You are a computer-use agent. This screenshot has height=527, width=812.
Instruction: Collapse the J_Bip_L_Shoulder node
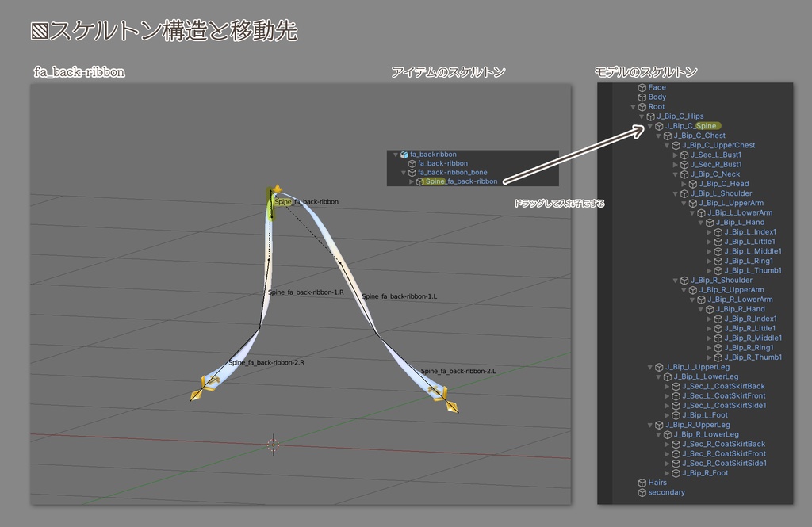[676, 193]
